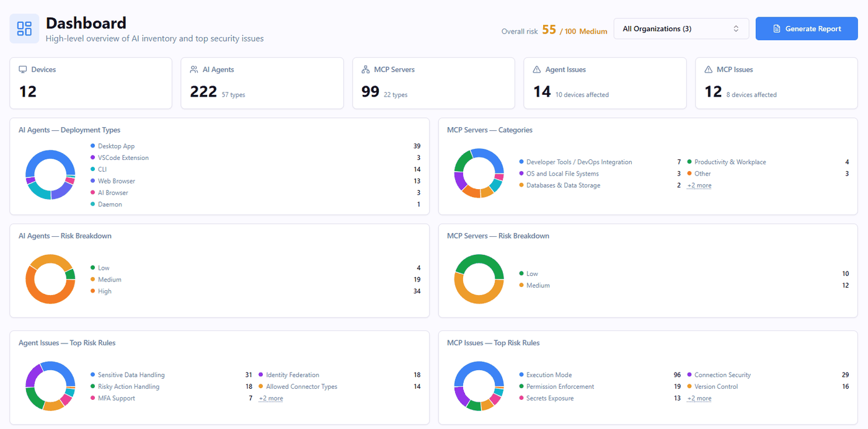Click the High risk orange legend dot
This screenshot has height=429, width=868.
93,291
